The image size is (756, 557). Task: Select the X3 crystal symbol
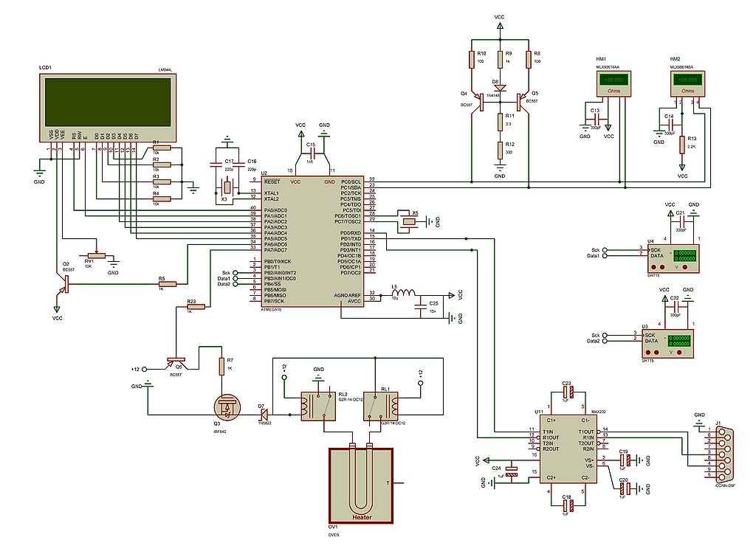point(226,187)
